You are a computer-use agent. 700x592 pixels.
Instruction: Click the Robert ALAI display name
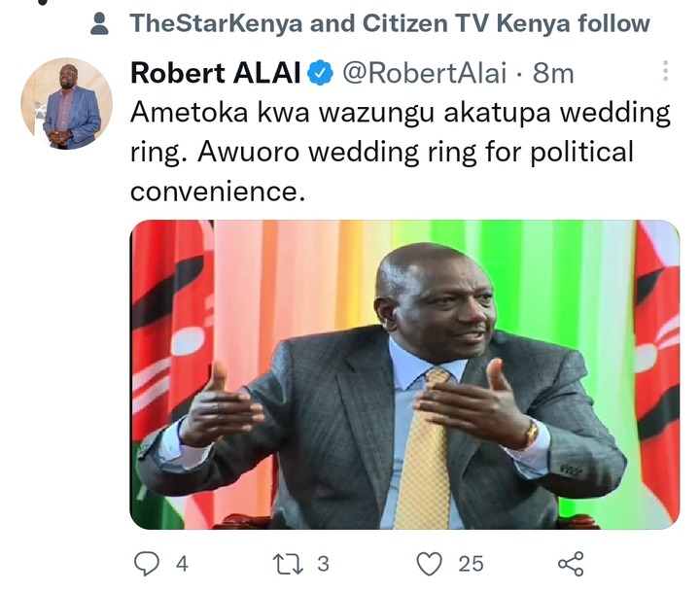216,73
